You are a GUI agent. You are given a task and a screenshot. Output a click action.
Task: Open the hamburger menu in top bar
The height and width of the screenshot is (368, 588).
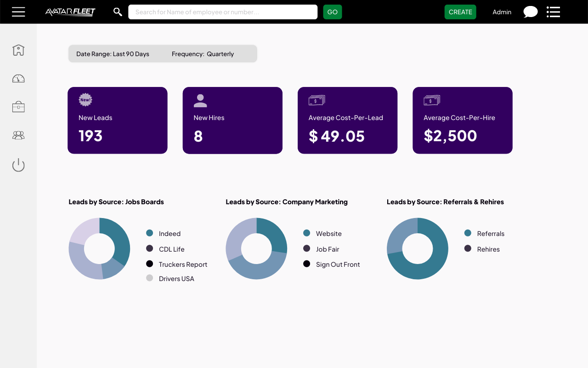tap(18, 12)
